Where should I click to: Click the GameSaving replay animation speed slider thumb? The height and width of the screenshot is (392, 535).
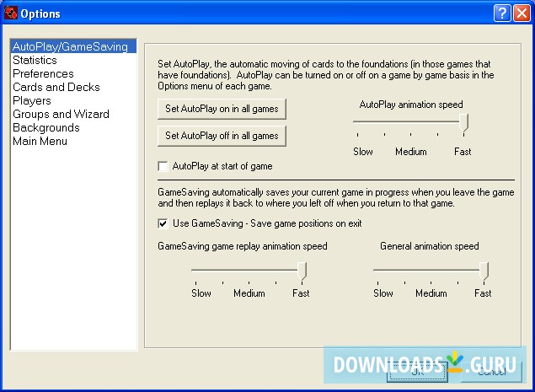click(x=302, y=271)
